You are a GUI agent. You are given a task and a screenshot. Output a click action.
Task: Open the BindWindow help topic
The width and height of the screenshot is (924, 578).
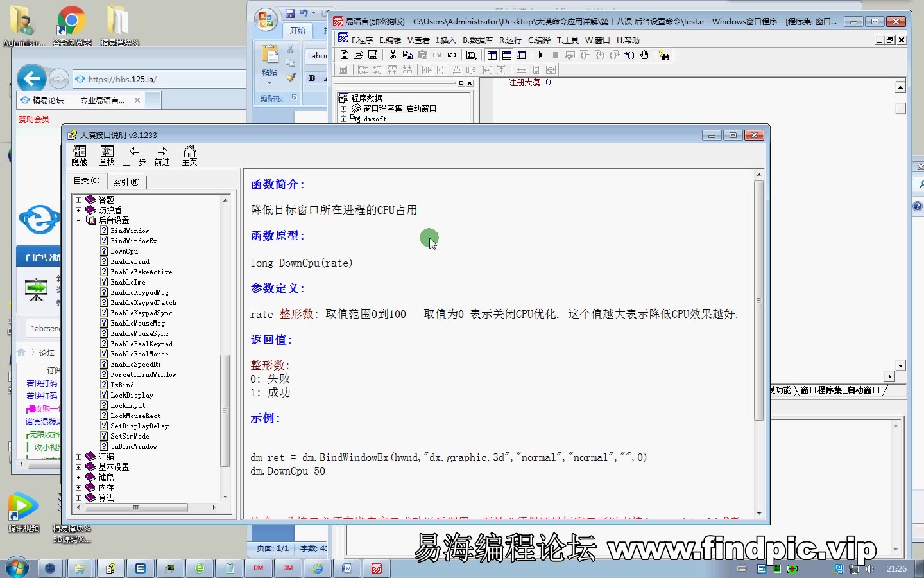(130, 231)
